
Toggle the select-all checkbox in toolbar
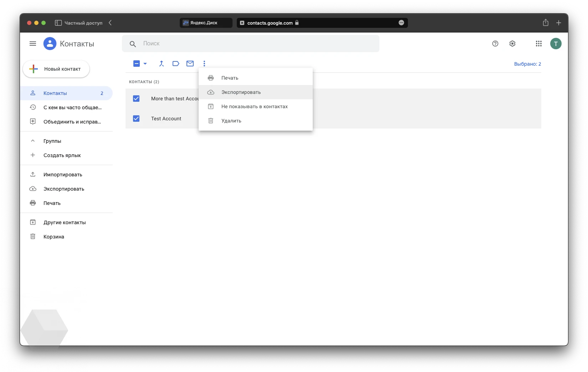[137, 64]
